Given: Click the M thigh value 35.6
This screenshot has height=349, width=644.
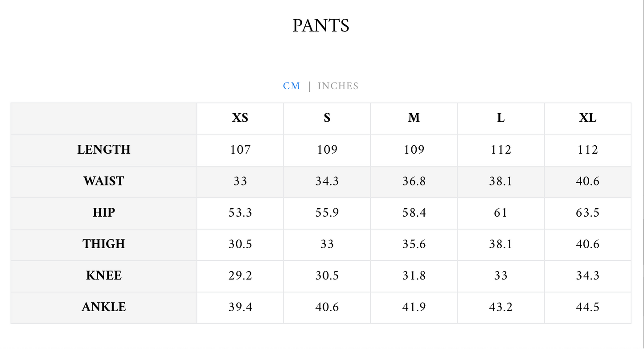Looking at the screenshot, I should pyautogui.click(x=414, y=244).
